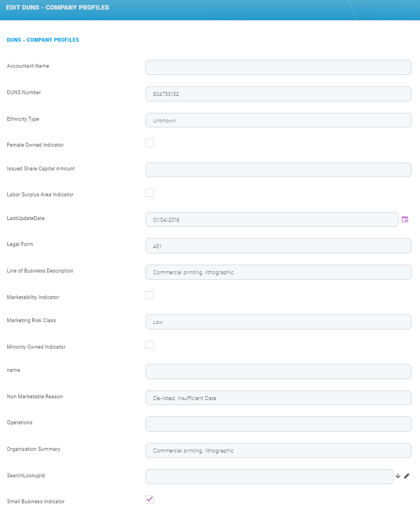Viewport: 420px width, 514px height.
Task: Click inside the Accountant Name field
Action: (278, 67)
